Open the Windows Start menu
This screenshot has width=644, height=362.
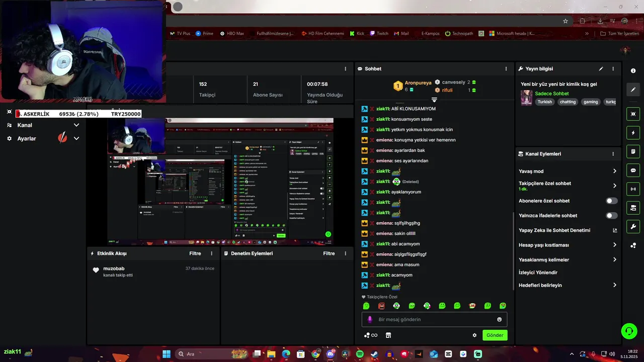pos(167,354)
